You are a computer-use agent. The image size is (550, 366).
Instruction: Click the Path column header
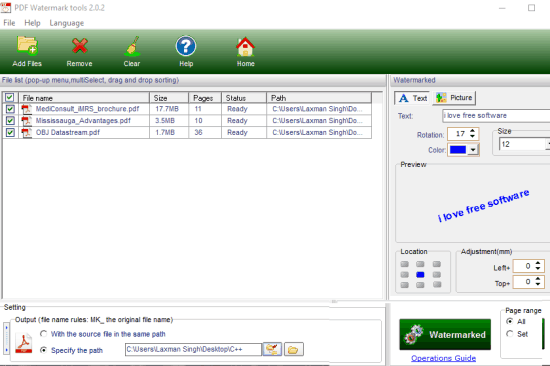tap(319, 98)
